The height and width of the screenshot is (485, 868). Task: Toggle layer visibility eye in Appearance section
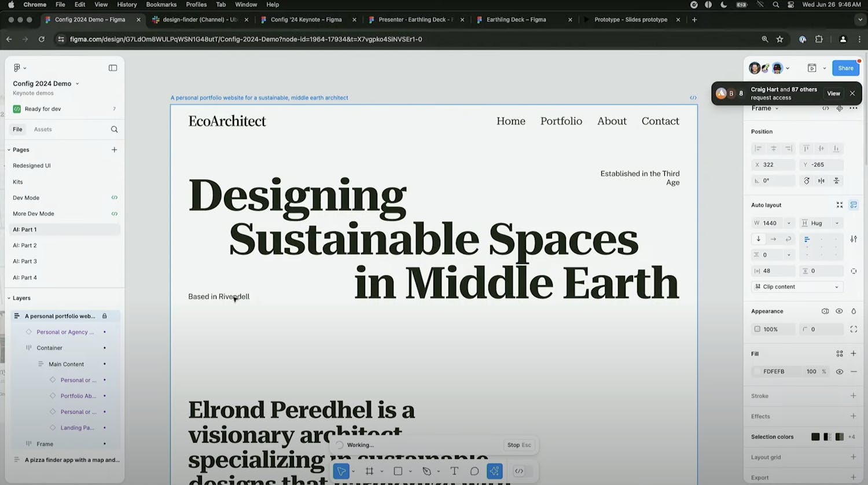click(839, 311)
